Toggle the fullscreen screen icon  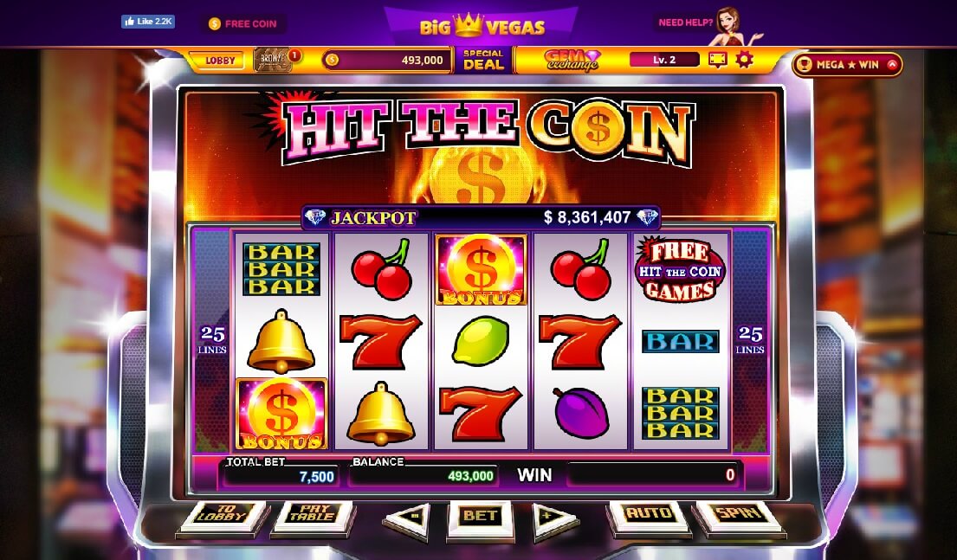(718, 59)
